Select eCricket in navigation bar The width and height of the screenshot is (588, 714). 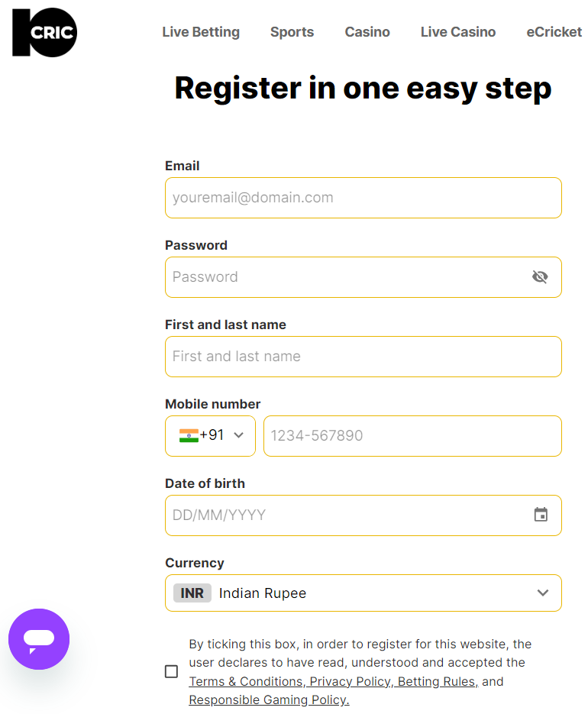[x=554, y=32]
